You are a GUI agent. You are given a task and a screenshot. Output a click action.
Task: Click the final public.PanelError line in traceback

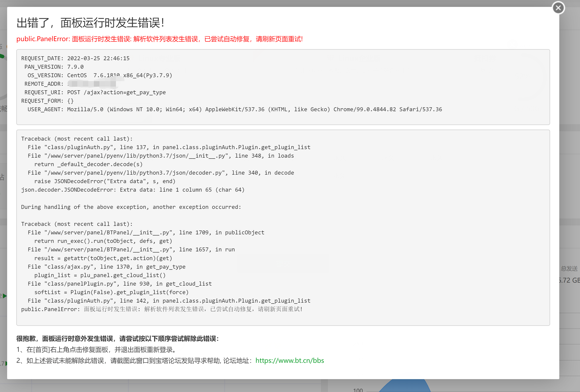coord(162,309)
